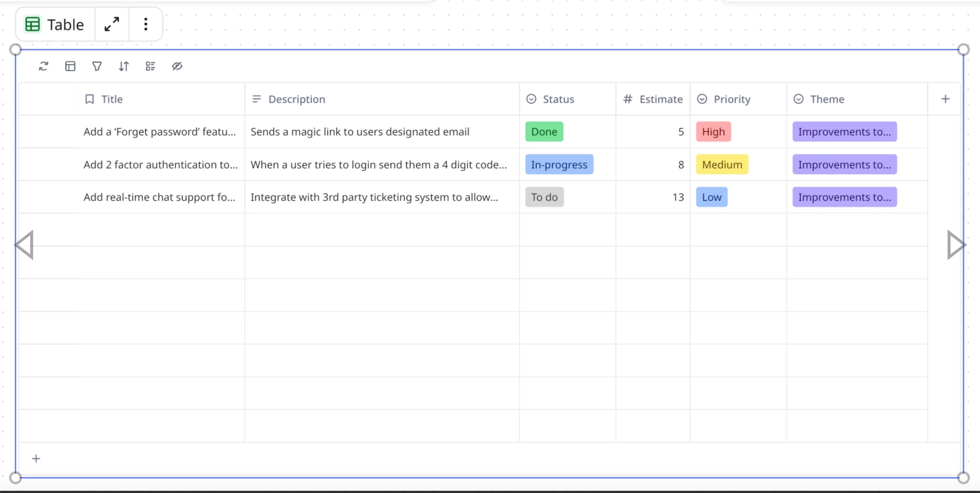Image resolution: width=980 pixels, height=493 pixels.
Task: Open the filter funnel tool
Action: (97, 66)
